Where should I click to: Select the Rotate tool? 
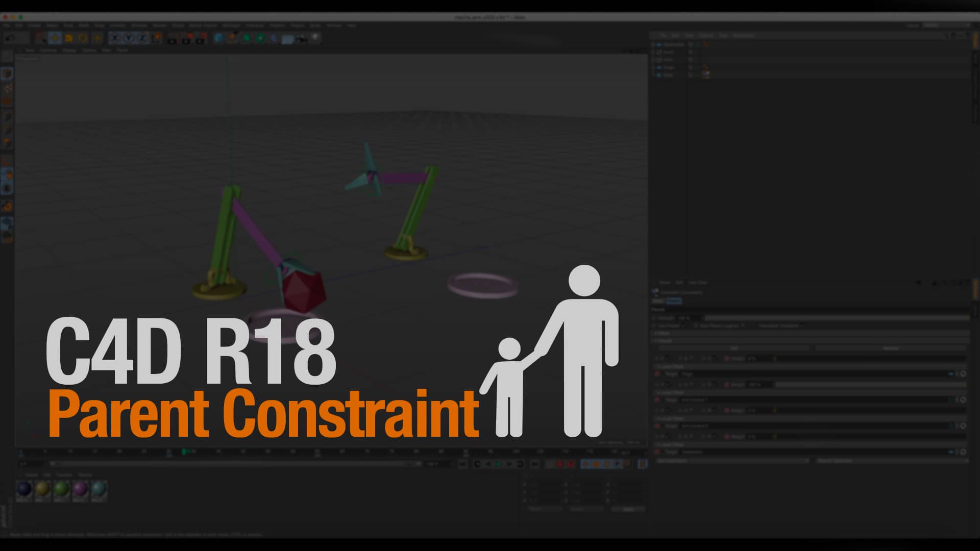(82, 38)
